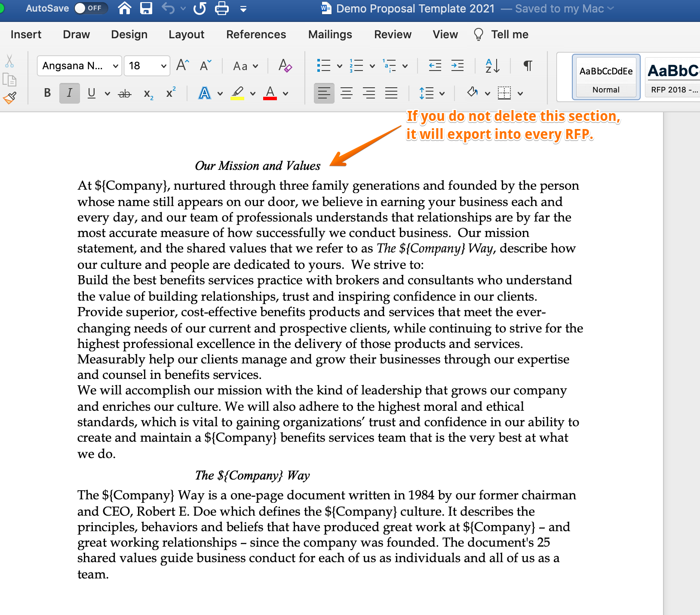
Task: Open the font color picker arrow
Action: click(286, 93)
